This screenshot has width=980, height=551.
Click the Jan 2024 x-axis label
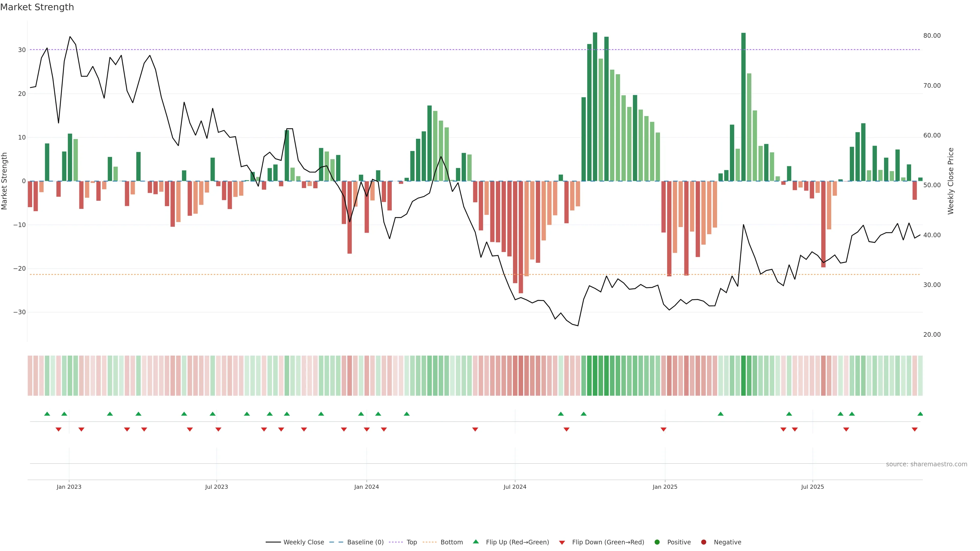[x=366, y=487]
